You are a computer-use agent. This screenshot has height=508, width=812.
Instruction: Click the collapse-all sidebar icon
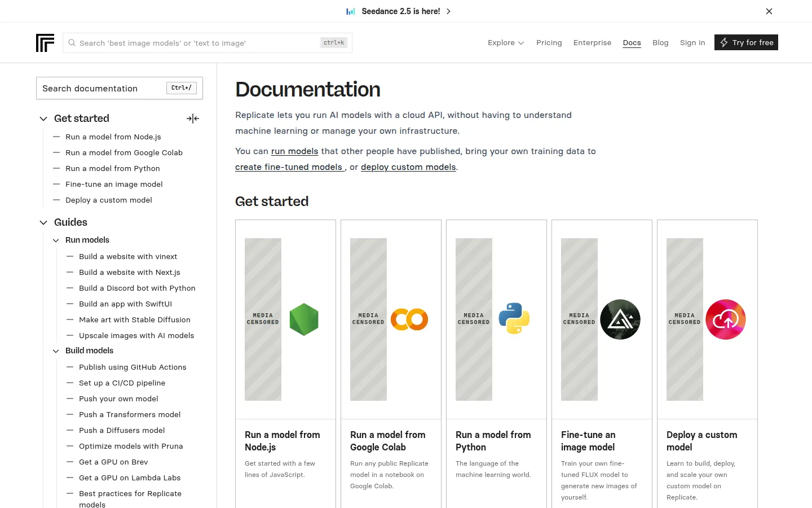(x=193, y=119)
